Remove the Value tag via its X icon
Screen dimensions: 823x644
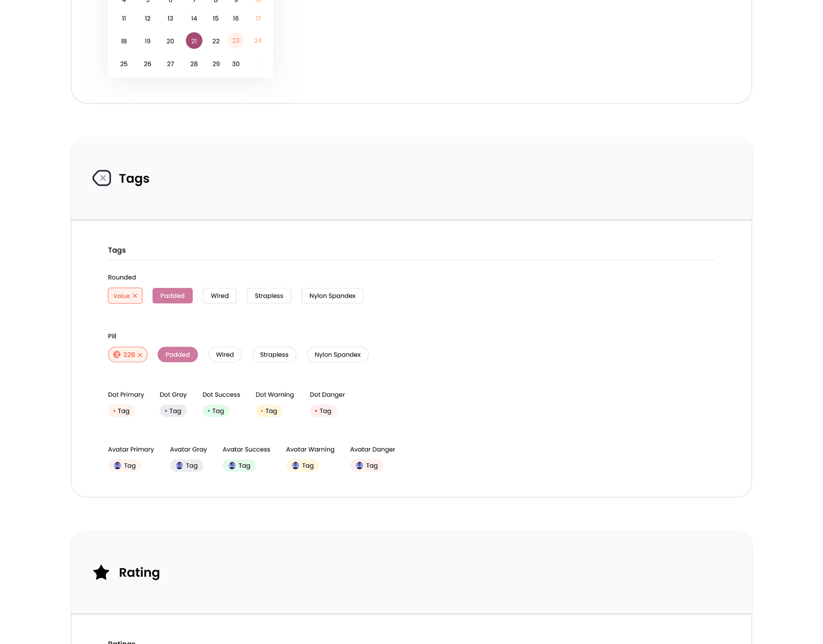135,296
